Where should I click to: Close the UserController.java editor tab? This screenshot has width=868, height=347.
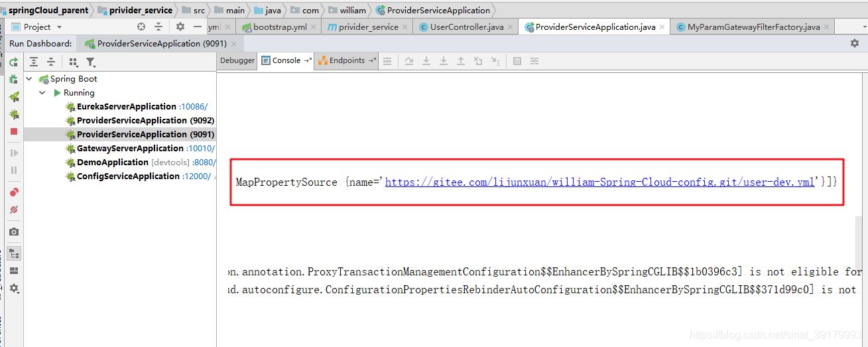[511, 27]
